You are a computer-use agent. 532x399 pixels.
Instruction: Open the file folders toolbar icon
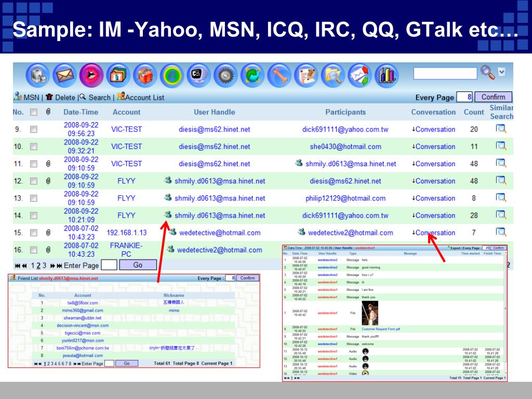coord(118,75)
